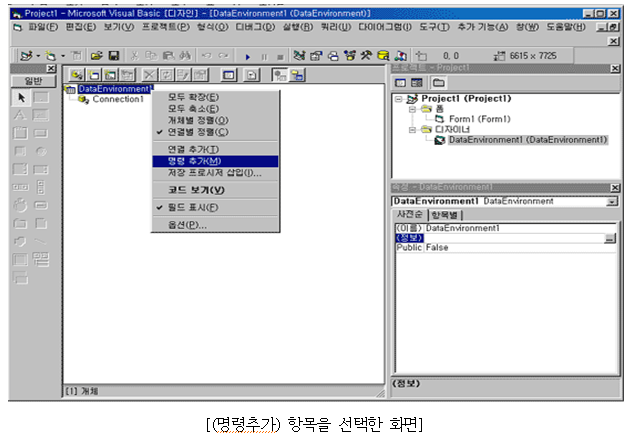Image resolution: width=631 pixels, height=442 pixels.
Task: Click the View Object icon in Project panel
Action: (417, 83)
